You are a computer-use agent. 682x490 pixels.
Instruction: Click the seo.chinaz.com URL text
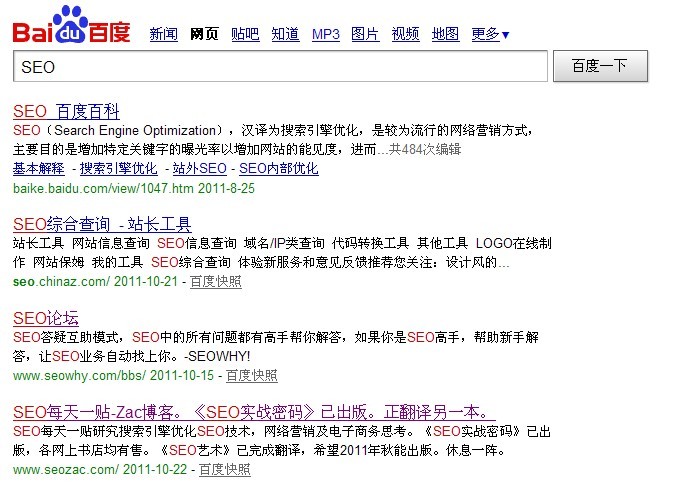coord(61,282)
